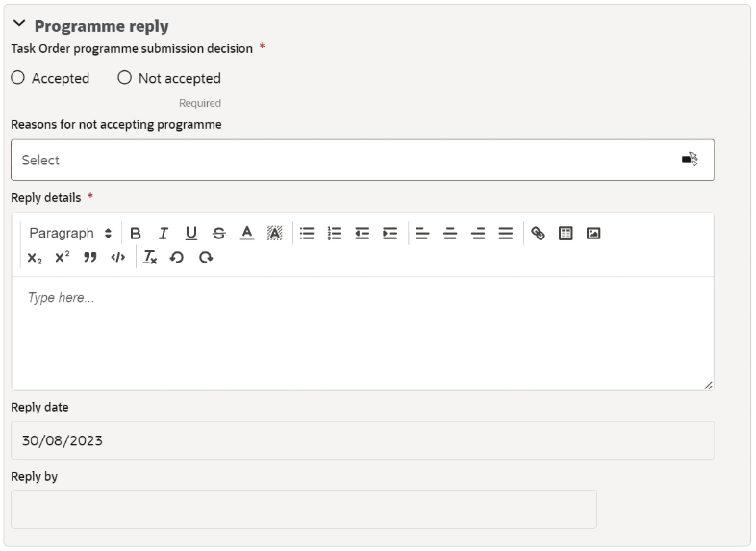
Task: Clear formatting with the Tx icon
Action: pyautogui.click(x=150, y=258)
